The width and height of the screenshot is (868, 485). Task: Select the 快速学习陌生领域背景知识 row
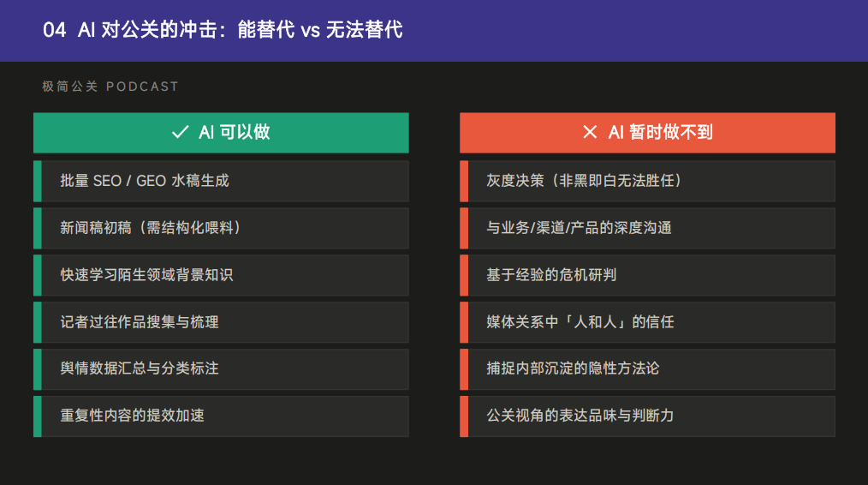click(x=146, y=275)
